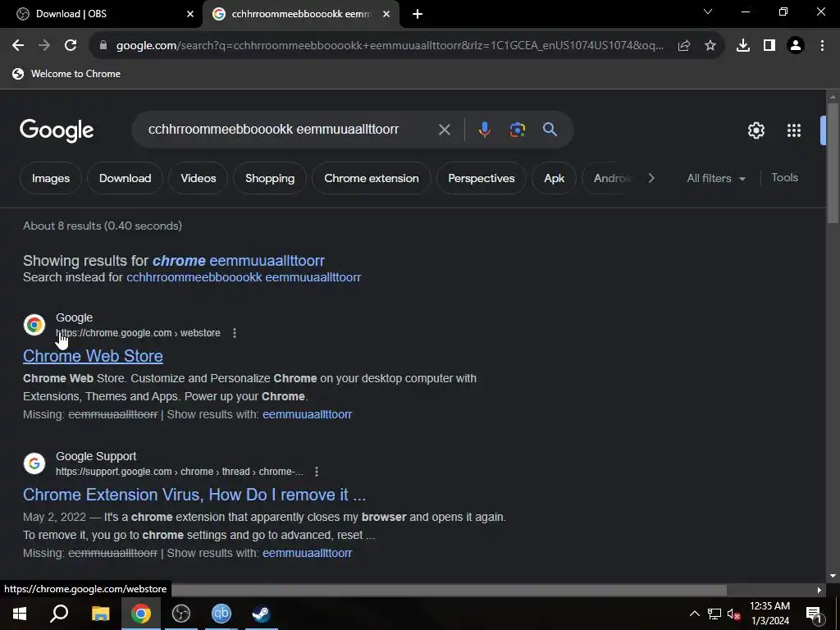
Task: Open Chrome downloads icon
Action: click(743, 46)
